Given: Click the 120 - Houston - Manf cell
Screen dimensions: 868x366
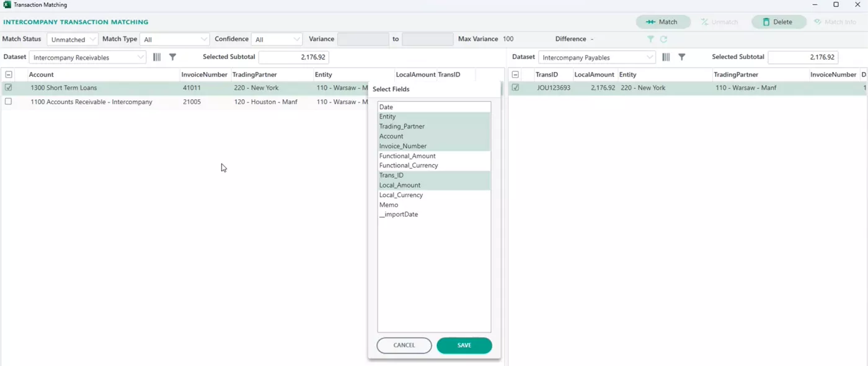Looking at the screenshot, I should [266, 102].
